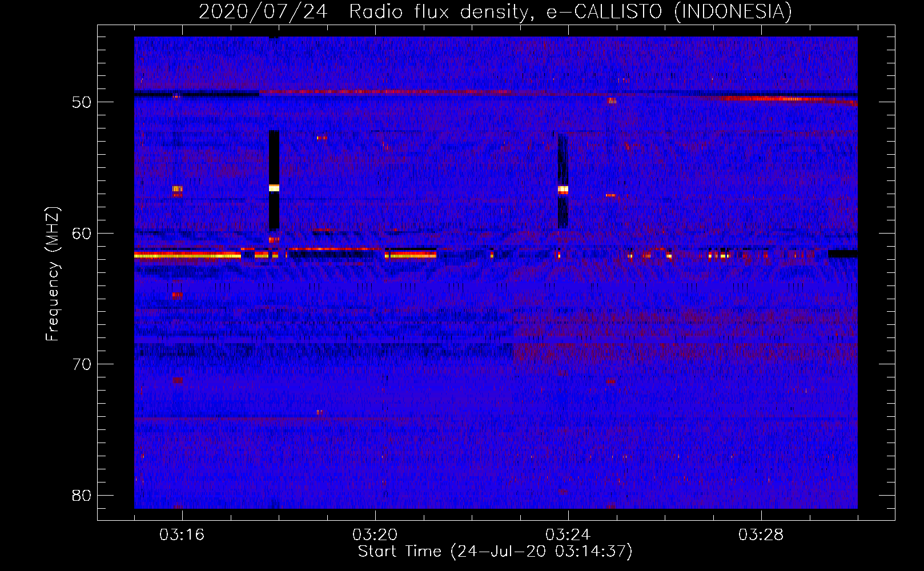Select the 'e-CALLISTO (INDONESIA)' title text
Viewport: 924px width, 571px height.
(669, 11)
